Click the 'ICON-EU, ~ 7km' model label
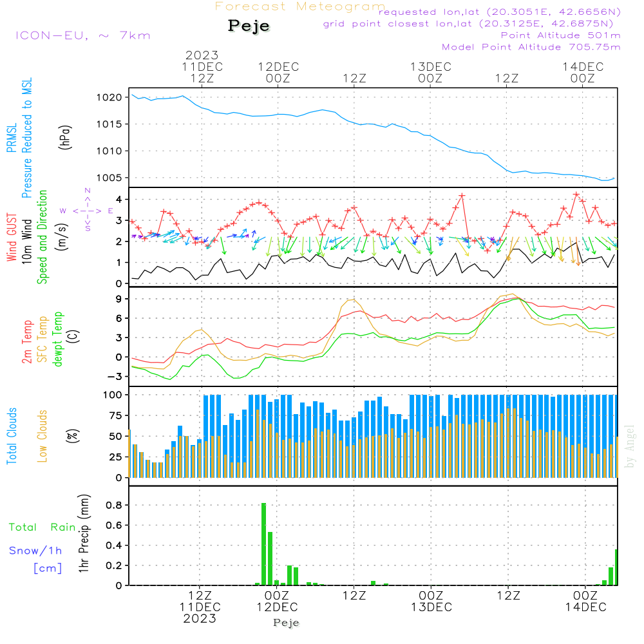 tap(83, 35)
